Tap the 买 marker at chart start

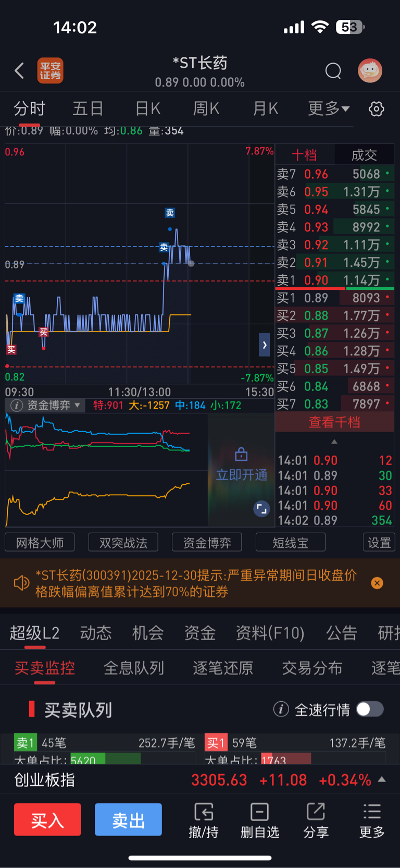click(11, 350)
